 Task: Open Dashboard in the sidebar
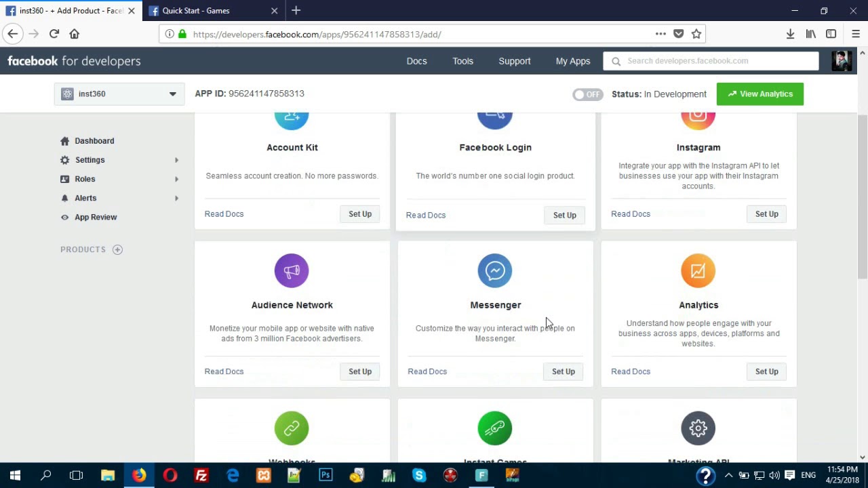click(94, 141)
